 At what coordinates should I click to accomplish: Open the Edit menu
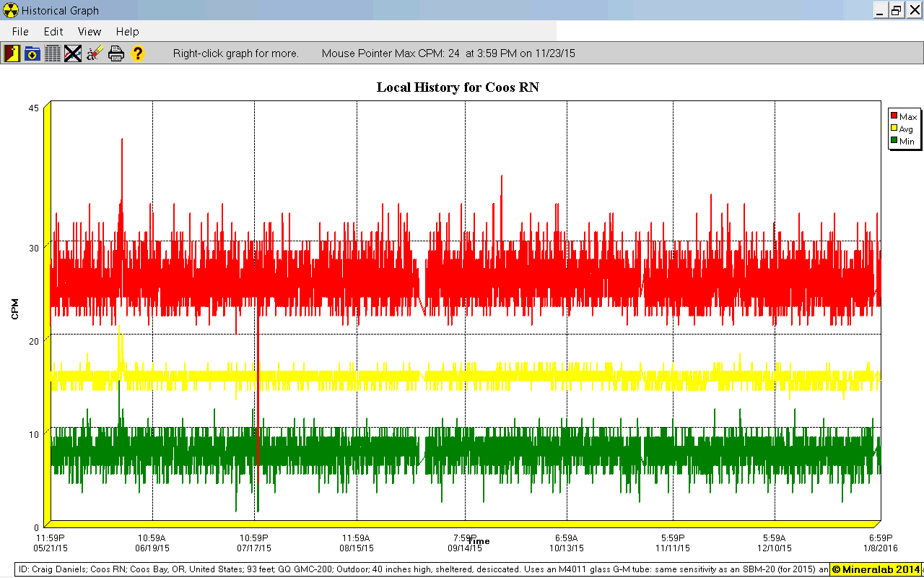click(x=53, y=32)
